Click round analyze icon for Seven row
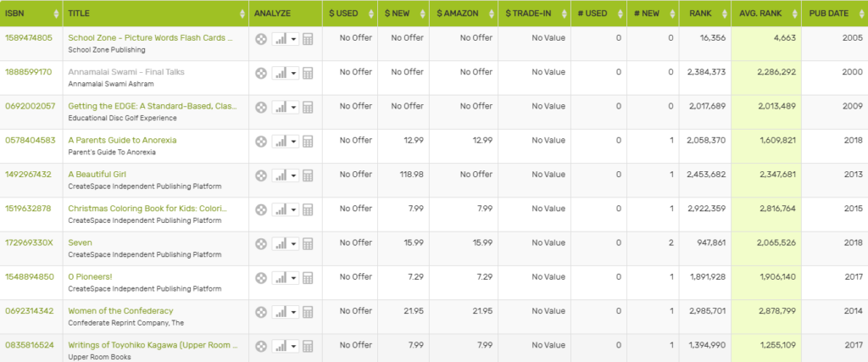The height and width of the screenshot is (362, 868). [x=261, y=243]
